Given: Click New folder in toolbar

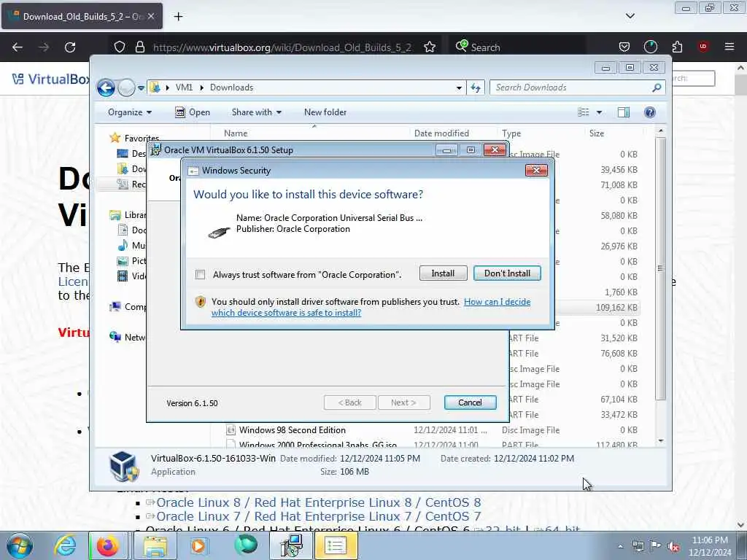Looking at the screenshot, I should pos(325,112).
